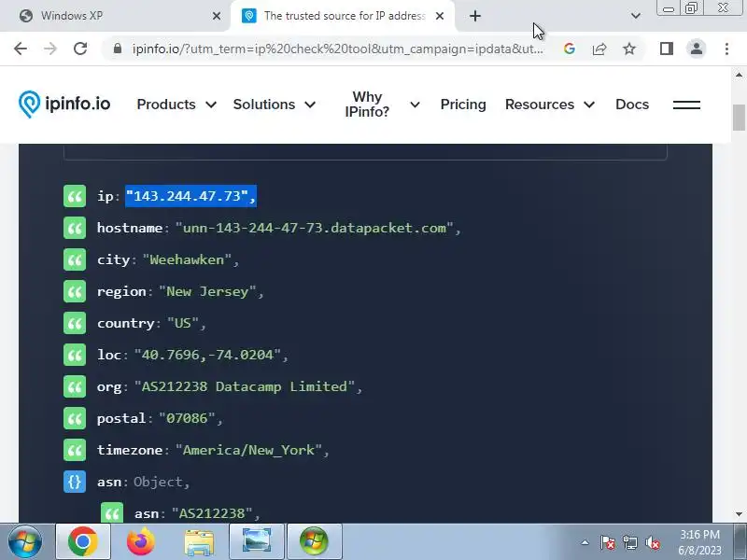Viewport: 747px width, 560px height.
Task: Click the region value "New Jersey"
Action: (207, 291)
